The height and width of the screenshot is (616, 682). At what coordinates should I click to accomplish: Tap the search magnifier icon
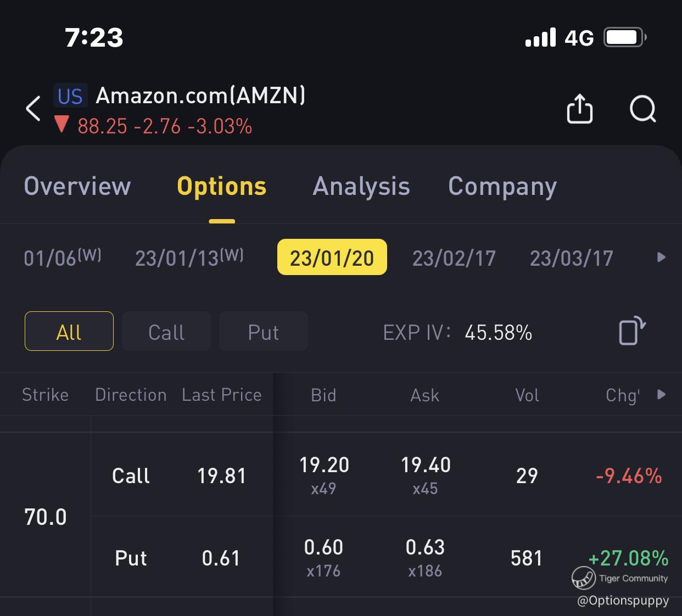point(642,109)
